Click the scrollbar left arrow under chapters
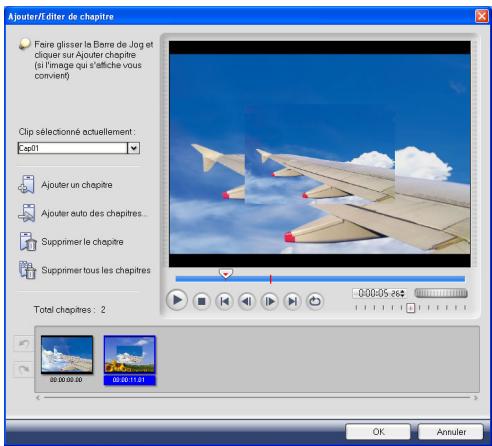The height and width of the screenshot is (446, 492). pyautogui.click(x=38, y=397)
